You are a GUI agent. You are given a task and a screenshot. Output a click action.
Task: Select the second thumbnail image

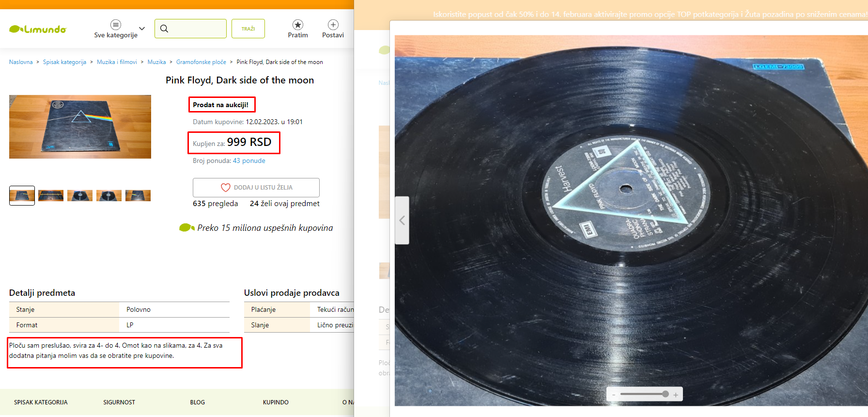51,195
